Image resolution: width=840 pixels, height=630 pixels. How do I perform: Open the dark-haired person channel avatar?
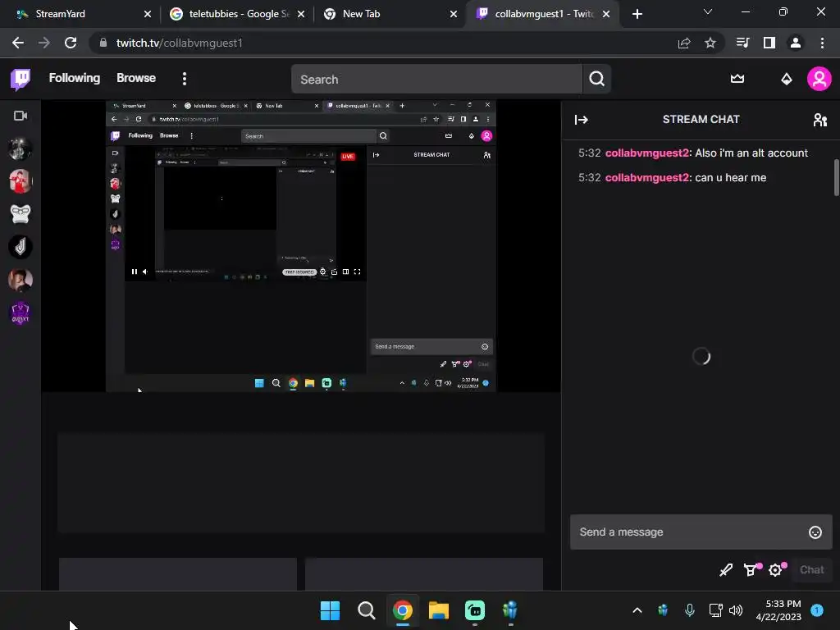point(21,280)
